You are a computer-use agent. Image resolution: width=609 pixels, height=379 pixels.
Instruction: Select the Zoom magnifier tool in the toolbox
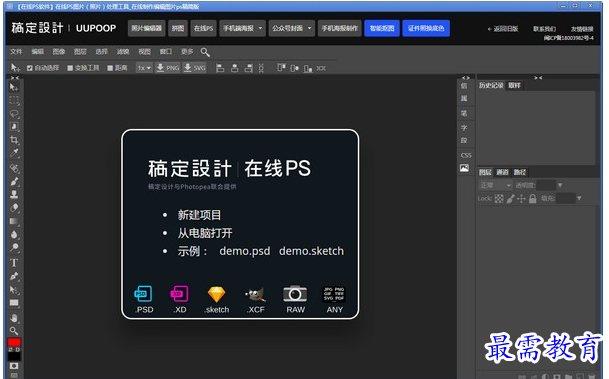(x=14, y=331)
